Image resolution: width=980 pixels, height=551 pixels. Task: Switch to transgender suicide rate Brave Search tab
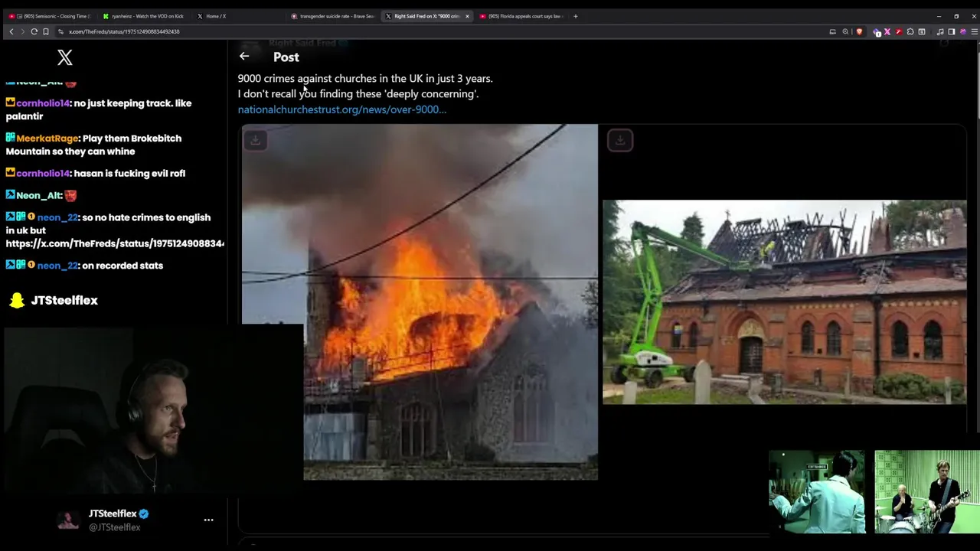point(334,16)
